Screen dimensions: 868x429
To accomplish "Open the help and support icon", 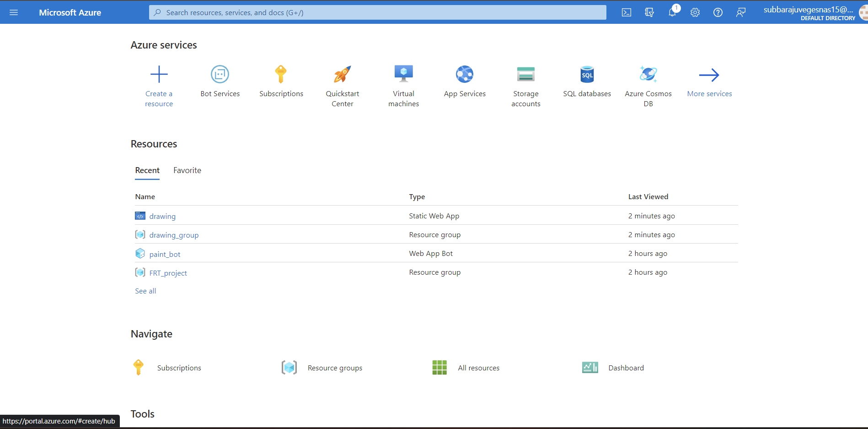I will coord(718,12).
